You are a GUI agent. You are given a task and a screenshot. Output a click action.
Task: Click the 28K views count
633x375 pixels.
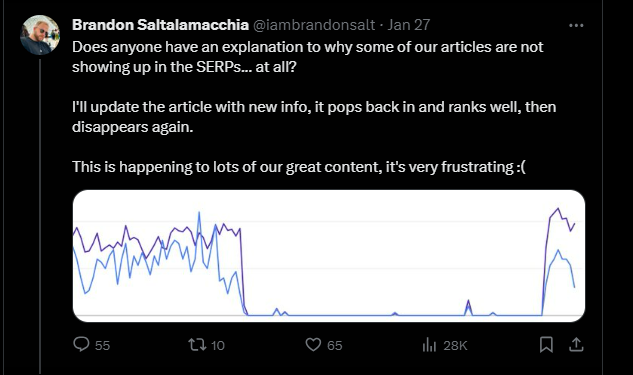pos(455,346)
